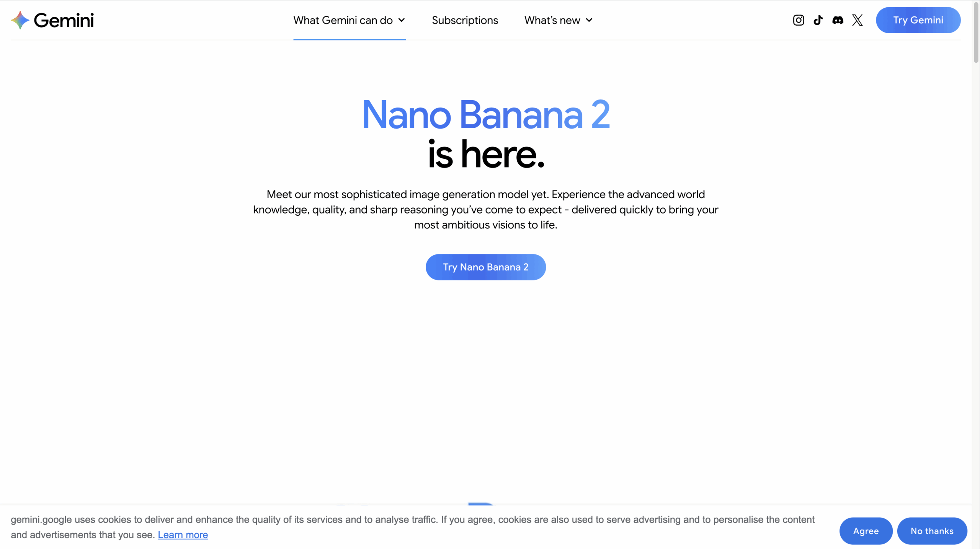Viewport: 980px width, 549px height.
Task: Open the X (Twitter) social icon
Action: pos(857,20)
